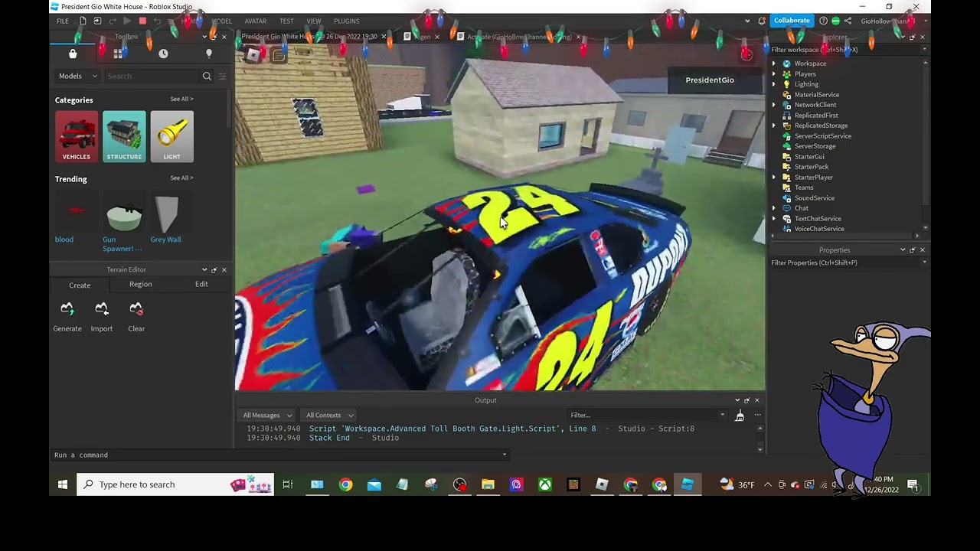980x551 pixels.
Task: Click the Share icon near Collaborate
Action: pyautogui.click(x=848, y=21)
